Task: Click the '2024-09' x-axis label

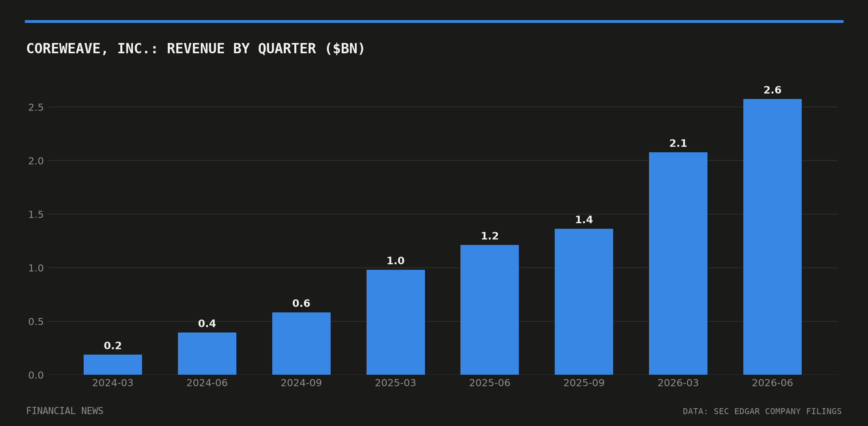Action: click(x=301, y=383)
